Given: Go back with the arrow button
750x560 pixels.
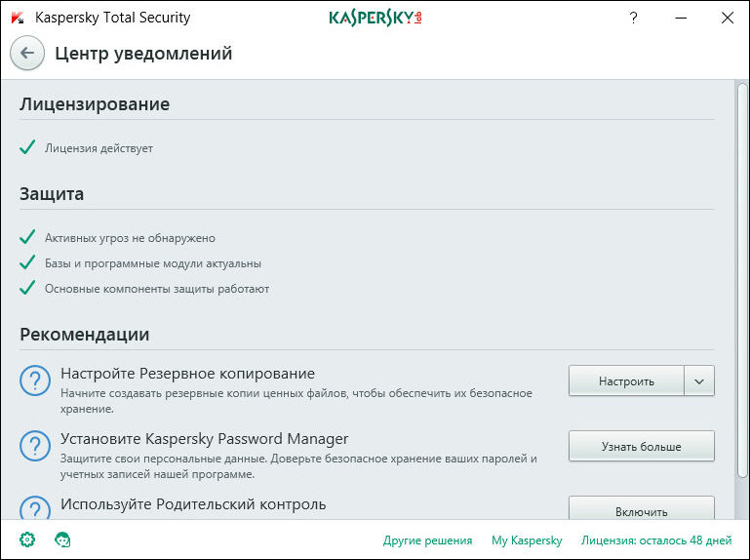Looking at the screenshot, I should [27, 53].
